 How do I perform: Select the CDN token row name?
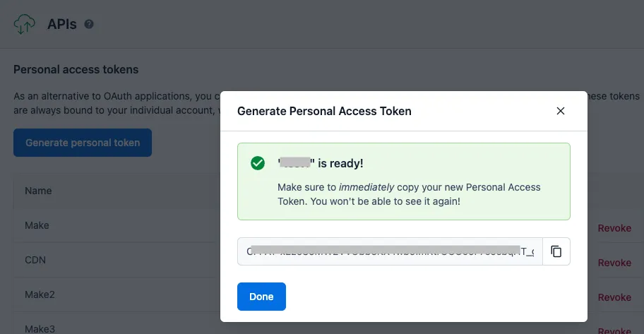(x=35, y=260)
